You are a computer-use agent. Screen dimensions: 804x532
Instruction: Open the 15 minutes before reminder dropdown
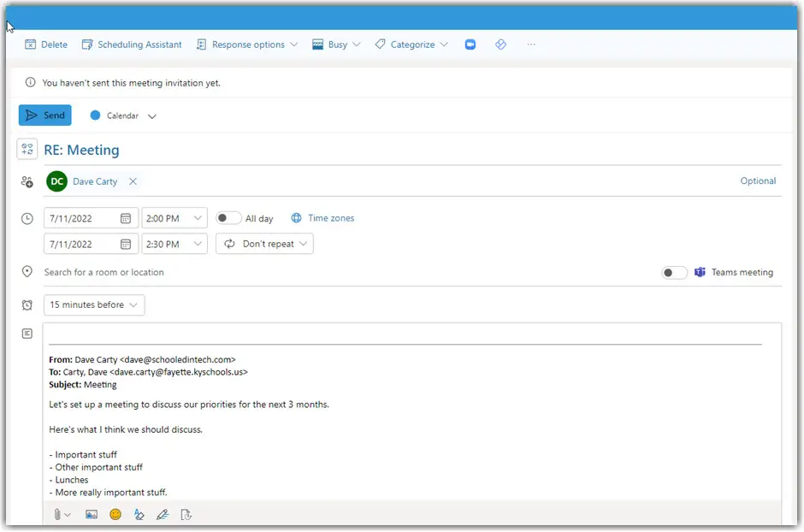tap(94, 305)
